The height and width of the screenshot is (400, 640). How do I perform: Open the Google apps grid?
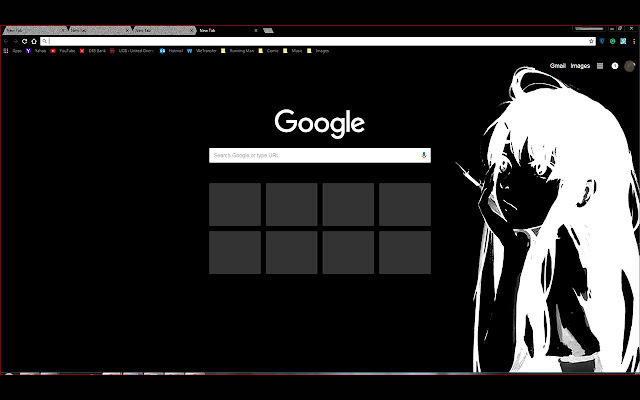(x=600, y=66)
